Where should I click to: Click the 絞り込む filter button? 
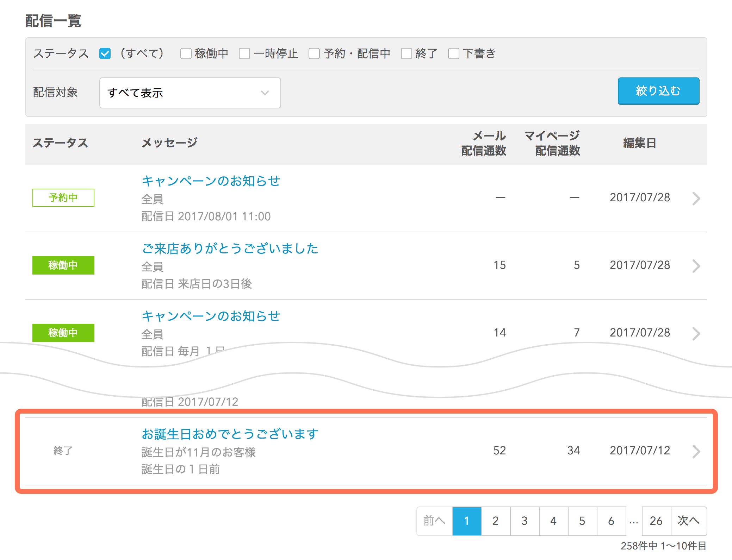click(x=658, y=91)
